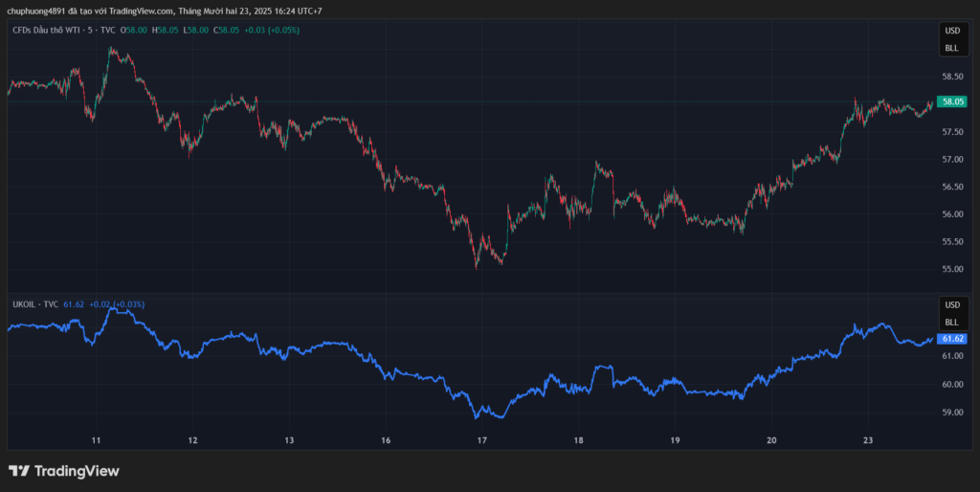
Task: Click date 17 on the time axis
Action: pos(482,441)
